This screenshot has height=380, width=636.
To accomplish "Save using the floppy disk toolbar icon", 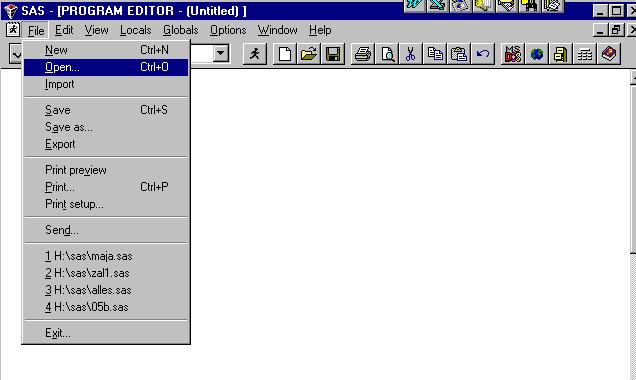I will pos(333,54).
